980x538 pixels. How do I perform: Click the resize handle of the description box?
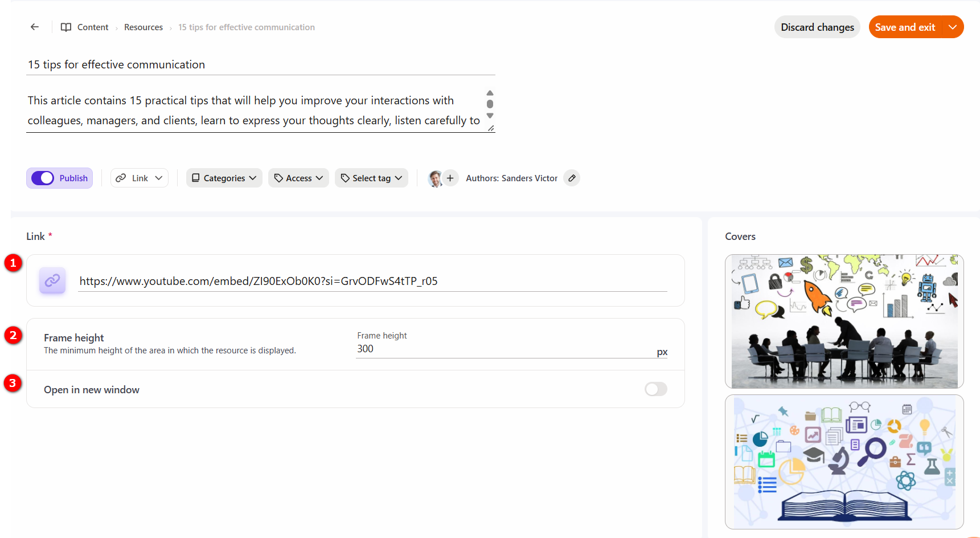(x=490, y=128)
